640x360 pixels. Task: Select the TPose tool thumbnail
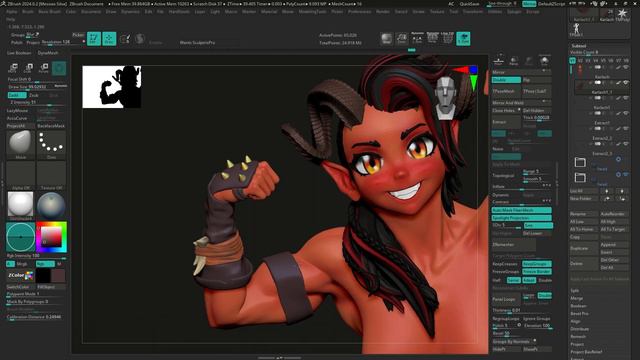click(x=576, y=29)
